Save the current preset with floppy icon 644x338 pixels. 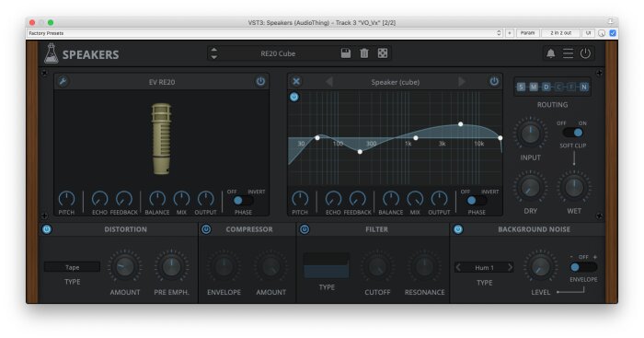346,53
